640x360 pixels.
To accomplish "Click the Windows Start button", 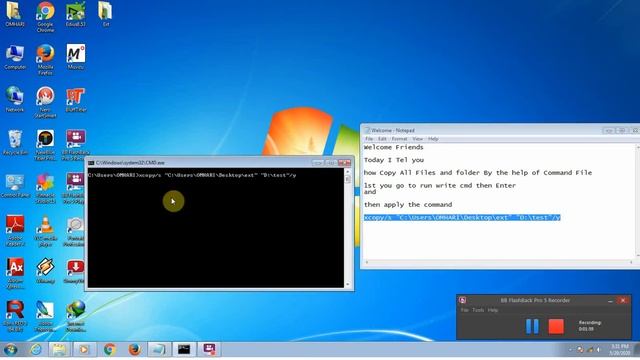I will 11,350.
